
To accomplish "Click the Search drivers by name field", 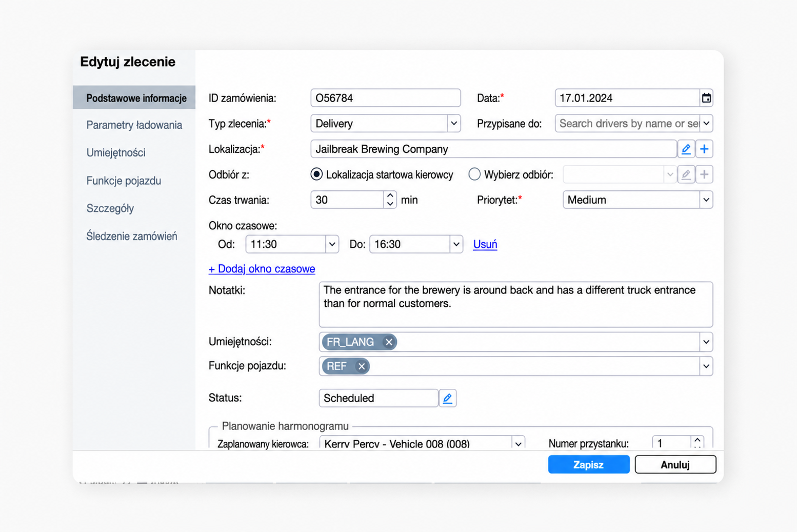I will point(628,124).
